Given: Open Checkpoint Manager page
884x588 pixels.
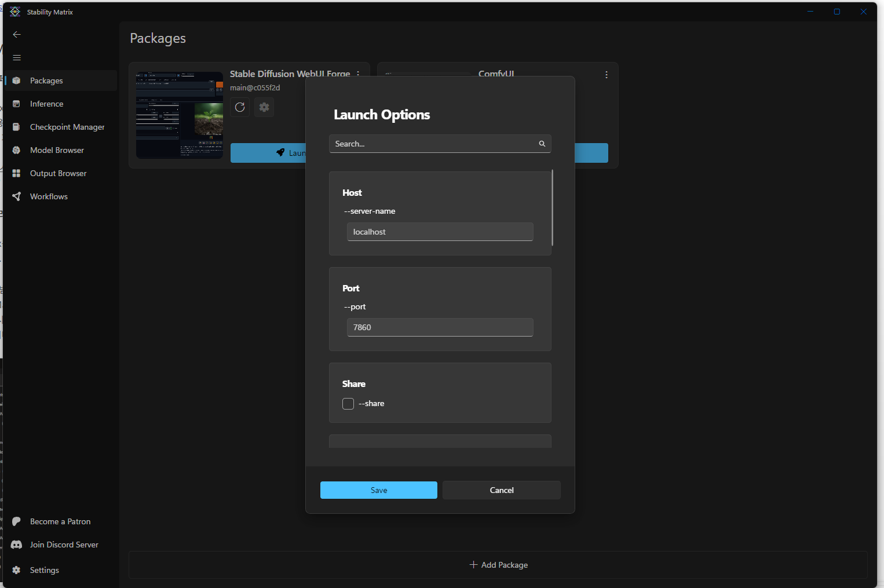Looking at the screenshot, I should click(61, 127).
